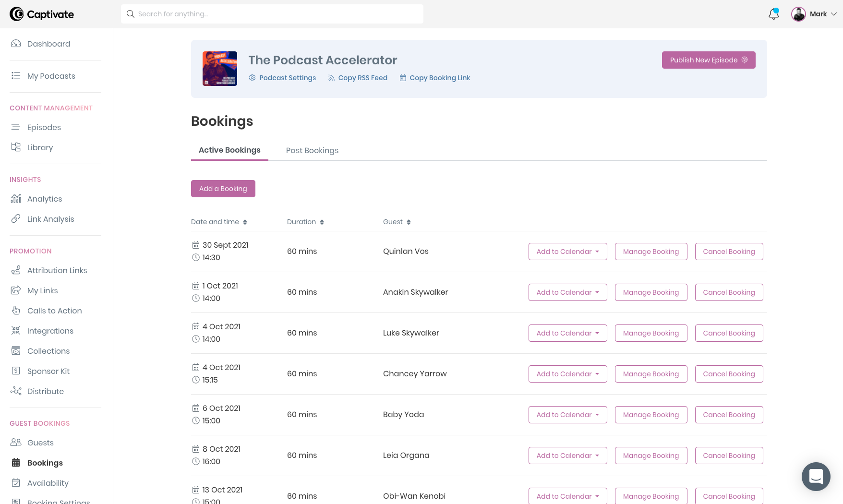Open Link Analysis
Image resolution: width=843 pixels, height=504 pixels.
point(50,219)
